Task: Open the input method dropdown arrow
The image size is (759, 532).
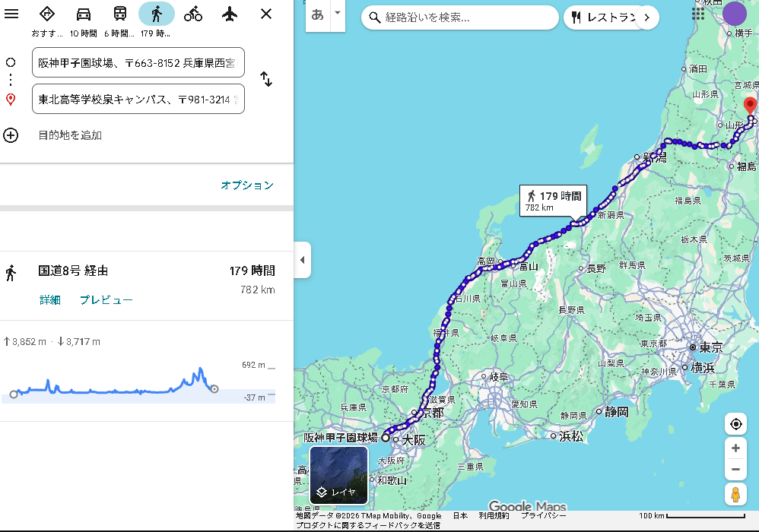Action: coord(337,14)
